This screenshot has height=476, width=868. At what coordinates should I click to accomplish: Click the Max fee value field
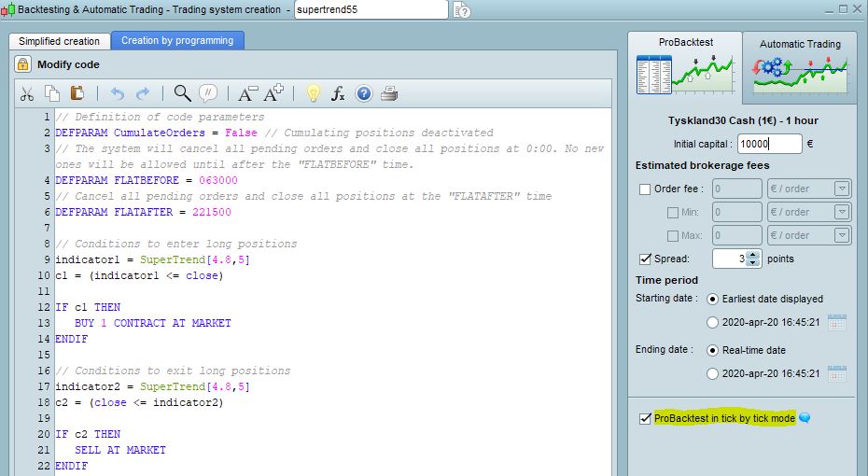coord(736,235)
